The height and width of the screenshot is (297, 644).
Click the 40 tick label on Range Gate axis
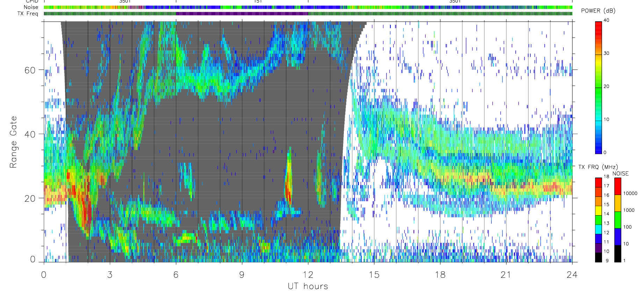[x=30, y=134]
